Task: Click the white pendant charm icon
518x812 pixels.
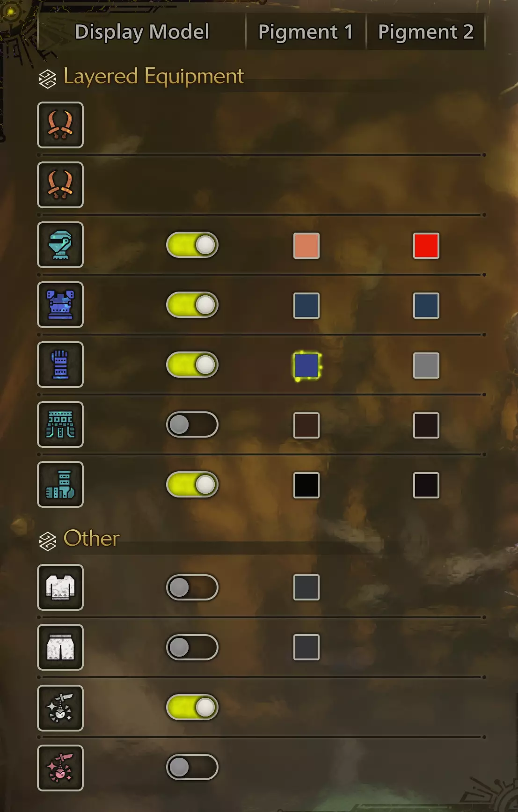Action: coord(60,708)
